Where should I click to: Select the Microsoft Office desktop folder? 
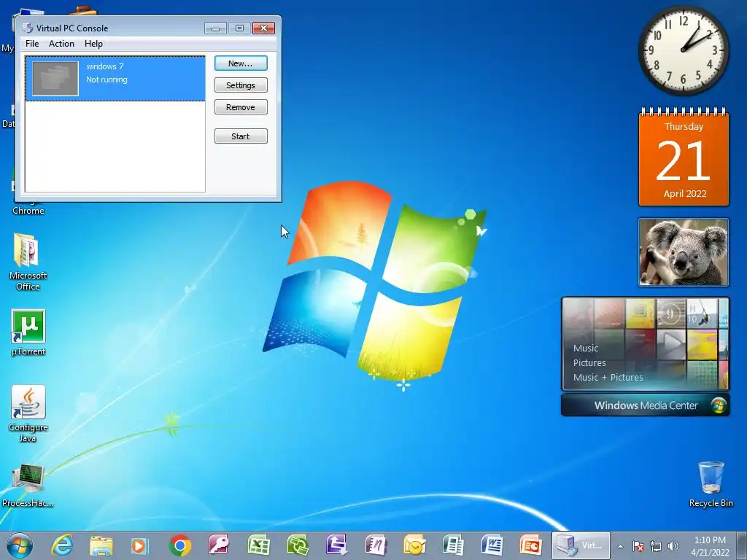(28, 262)
